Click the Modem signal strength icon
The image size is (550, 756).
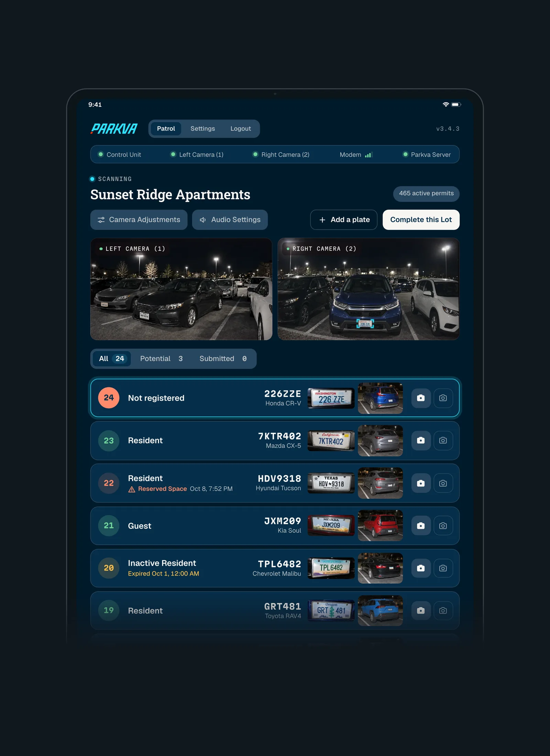pyautogui.click(x=368, y=155)
